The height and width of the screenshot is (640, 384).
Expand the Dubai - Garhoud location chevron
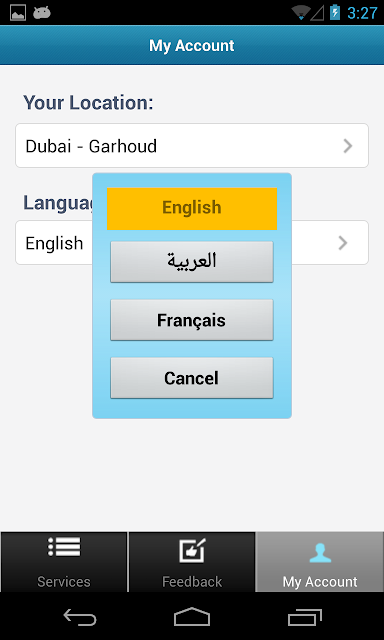(x=348, y=146)
